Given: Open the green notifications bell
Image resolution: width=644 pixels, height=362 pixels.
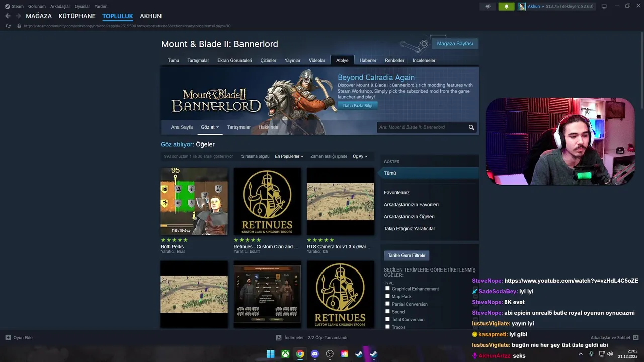Looking at the screenshot, I should click(506, 6).
